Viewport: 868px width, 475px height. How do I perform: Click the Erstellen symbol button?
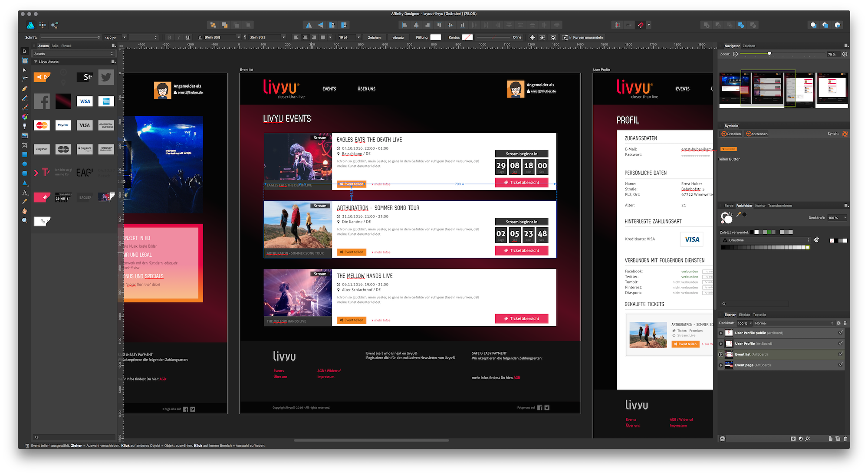731,134
